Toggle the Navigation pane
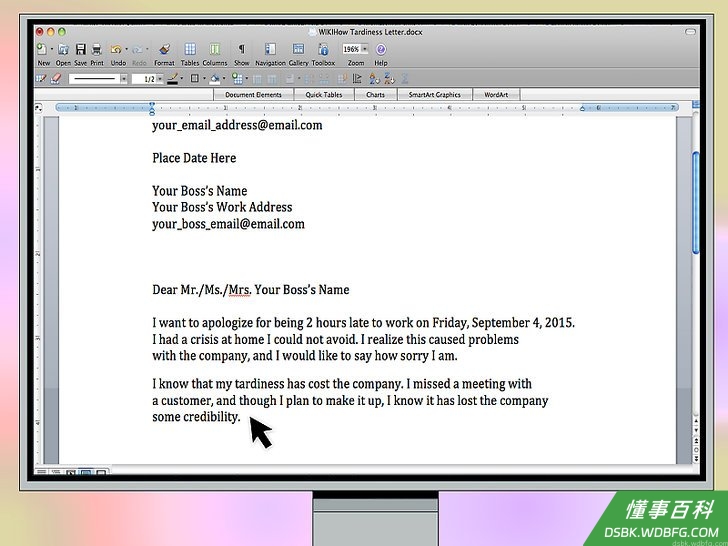Image resolution: width=728 pixels, height=546 pixels. coord(270,49)
